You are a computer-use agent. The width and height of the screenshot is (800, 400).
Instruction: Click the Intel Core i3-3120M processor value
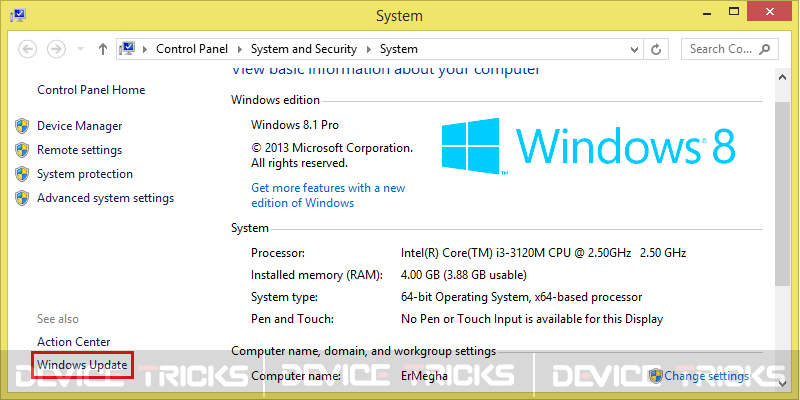(x=544, y=253)
